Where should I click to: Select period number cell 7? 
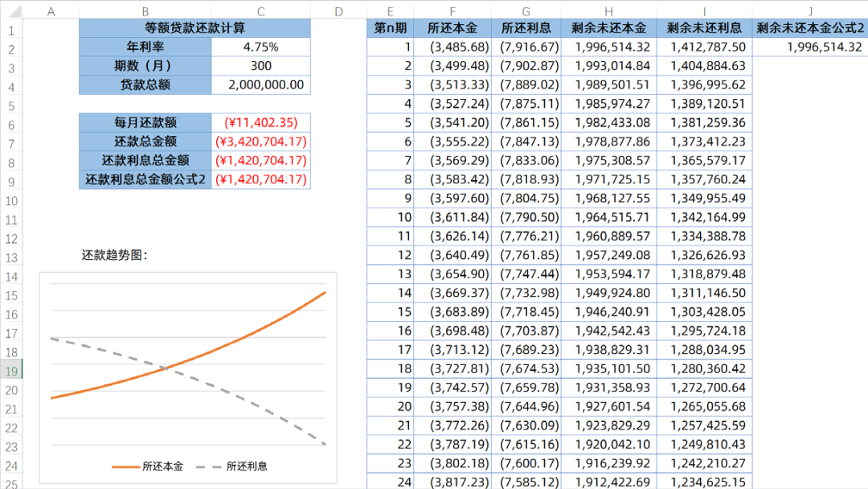391,161
